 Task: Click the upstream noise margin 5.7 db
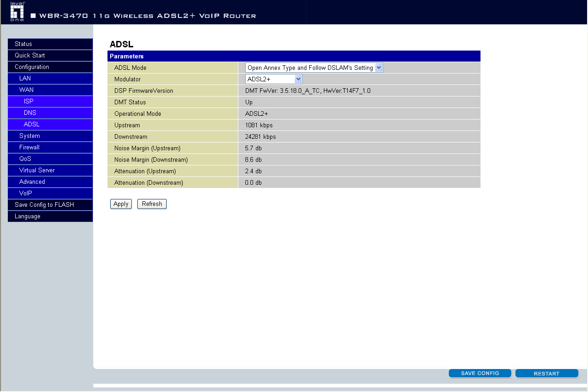click(254, 148)
